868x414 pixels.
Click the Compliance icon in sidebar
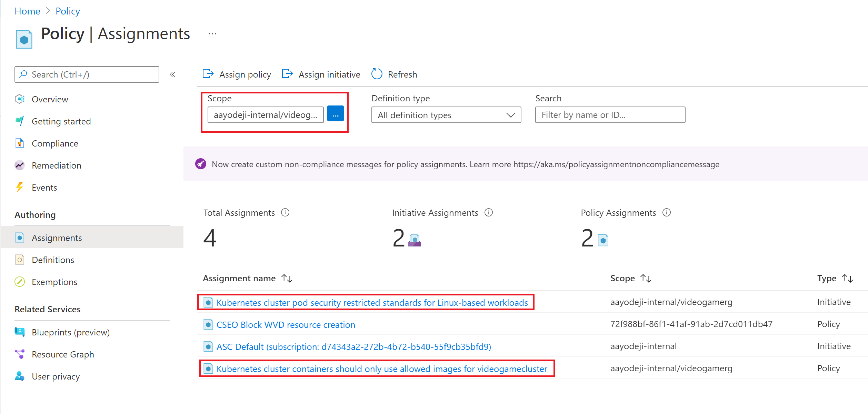[x=20, y=143]
